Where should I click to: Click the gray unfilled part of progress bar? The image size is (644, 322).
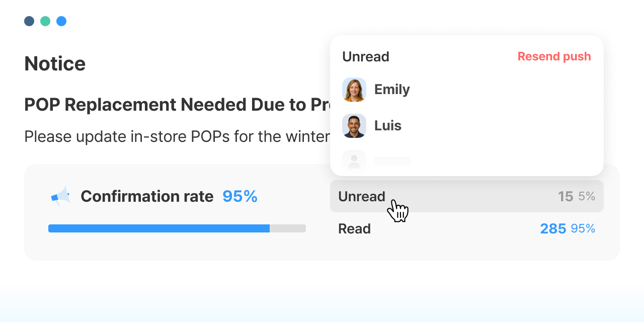pyautogui.click(x=288, y=228)
